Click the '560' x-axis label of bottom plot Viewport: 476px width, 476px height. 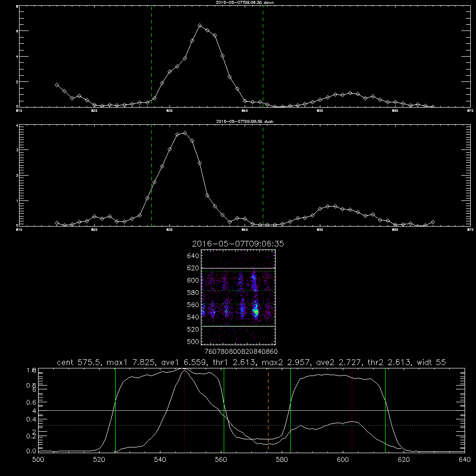[x=221, y=460]
